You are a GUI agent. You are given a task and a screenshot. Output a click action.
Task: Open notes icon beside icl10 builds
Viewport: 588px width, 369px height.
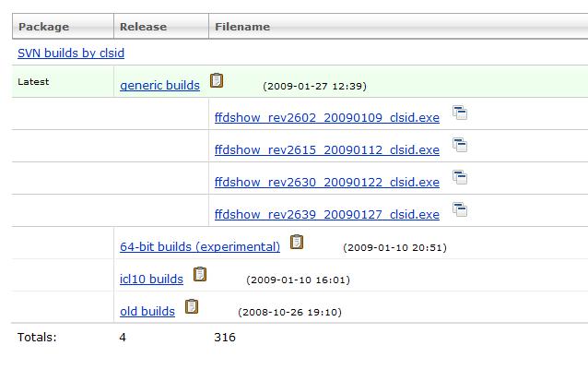(200, 274)
